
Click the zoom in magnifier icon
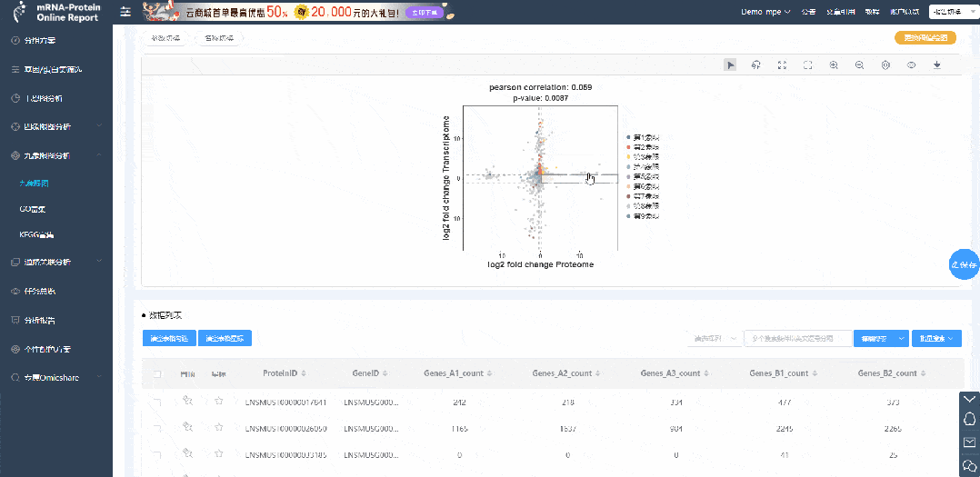coord(834,65)
